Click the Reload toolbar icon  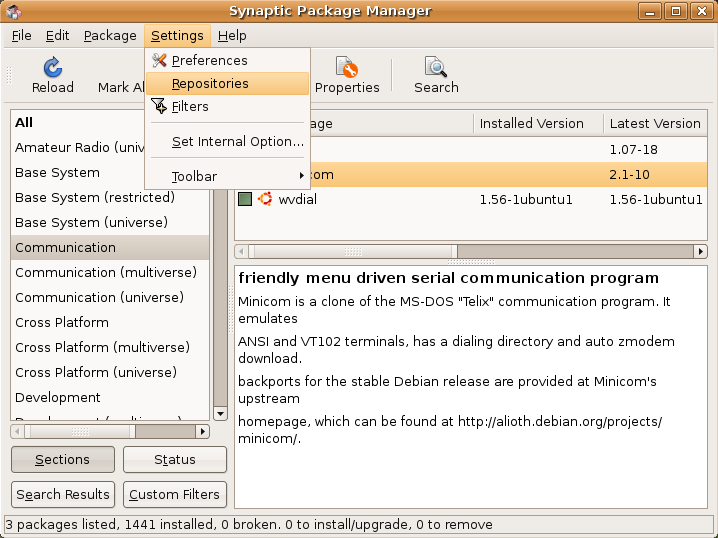pyautogui.click(x=53, y=67)
